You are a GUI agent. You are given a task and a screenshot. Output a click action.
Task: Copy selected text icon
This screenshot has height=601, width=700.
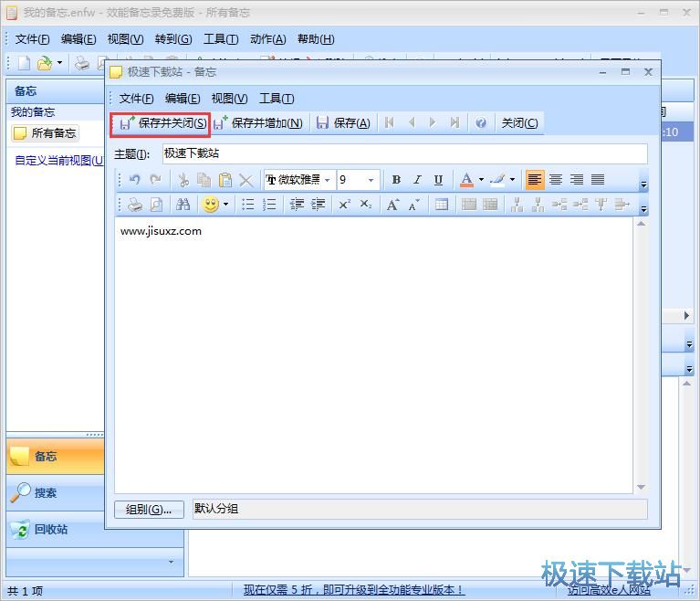tap(204, 180)
